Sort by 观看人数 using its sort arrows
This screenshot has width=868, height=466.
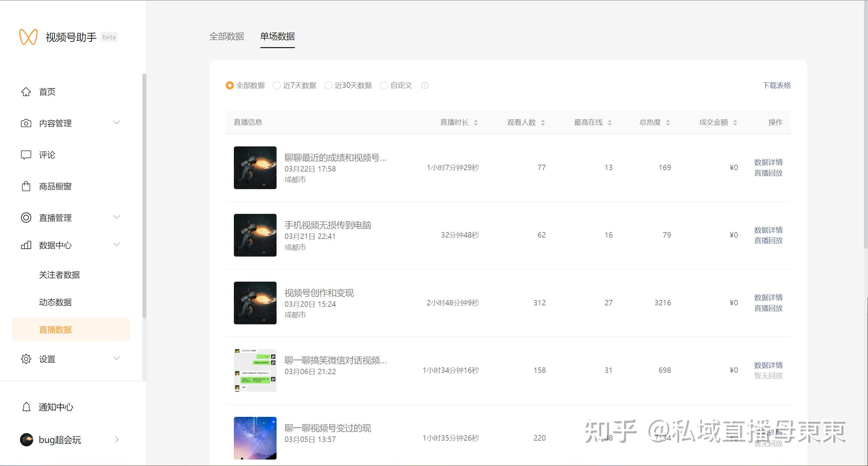click(543, 123)
